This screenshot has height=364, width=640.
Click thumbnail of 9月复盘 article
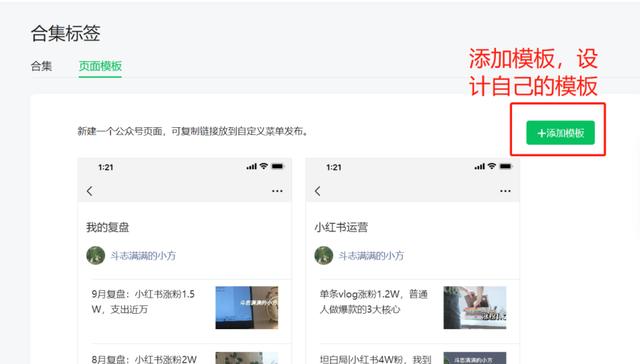point(247,307)
